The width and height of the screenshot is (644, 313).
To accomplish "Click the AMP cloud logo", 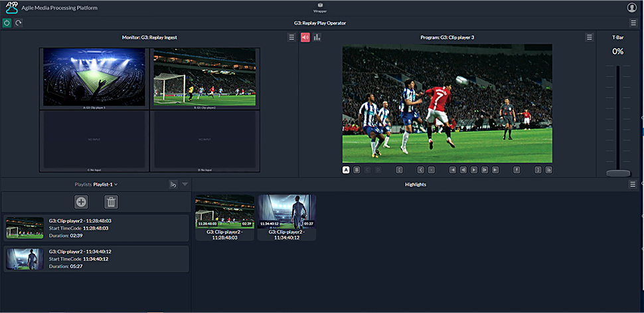I will [x=11, y=7].
